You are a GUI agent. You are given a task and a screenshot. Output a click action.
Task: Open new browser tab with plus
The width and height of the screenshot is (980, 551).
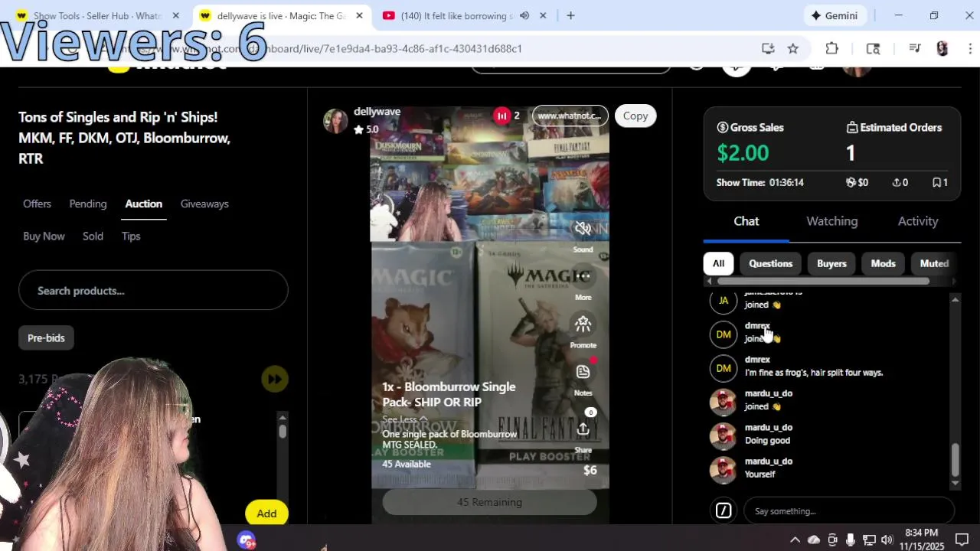point(570,15)
